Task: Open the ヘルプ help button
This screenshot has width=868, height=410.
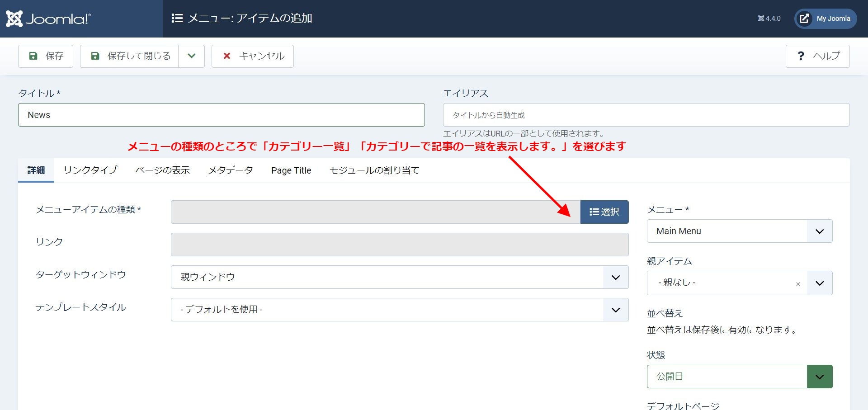Action: (x=817, y=56)
